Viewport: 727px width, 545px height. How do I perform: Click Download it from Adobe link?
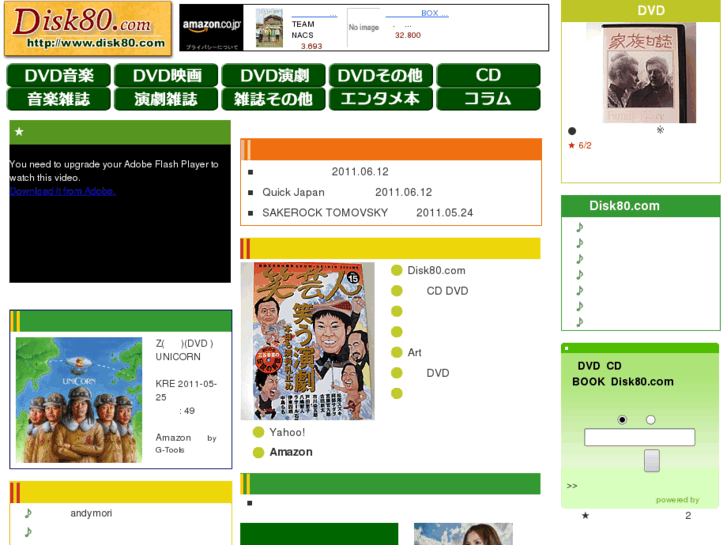[x=63, y=191]
